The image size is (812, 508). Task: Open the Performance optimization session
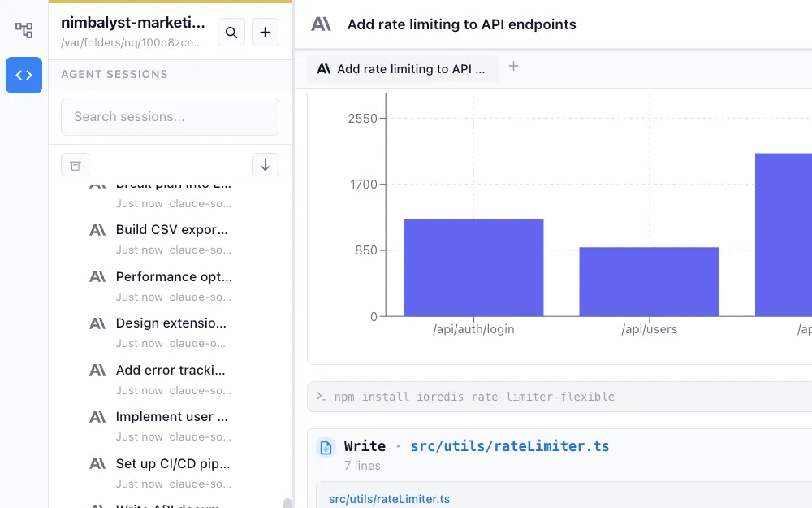(x=172, y=277)
